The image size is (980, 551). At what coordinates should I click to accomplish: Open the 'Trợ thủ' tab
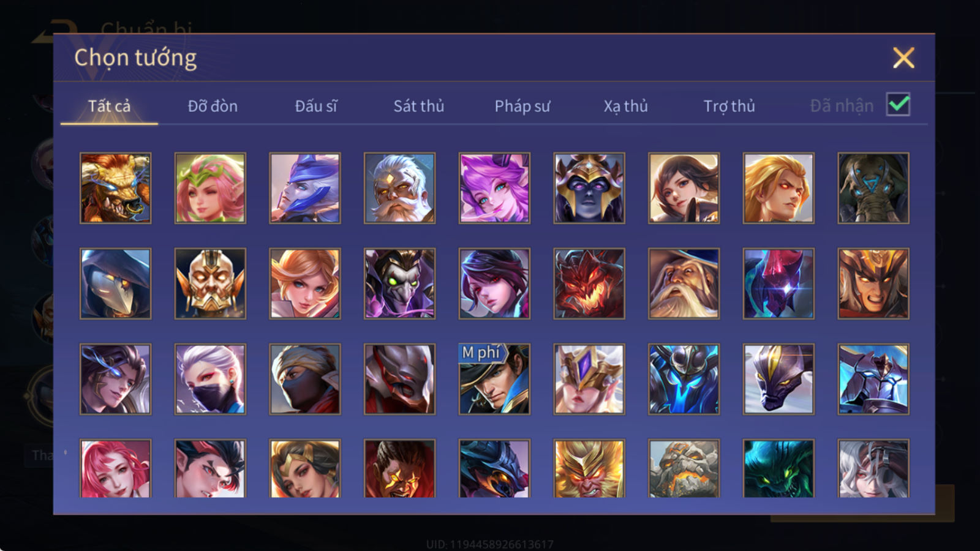729,106
